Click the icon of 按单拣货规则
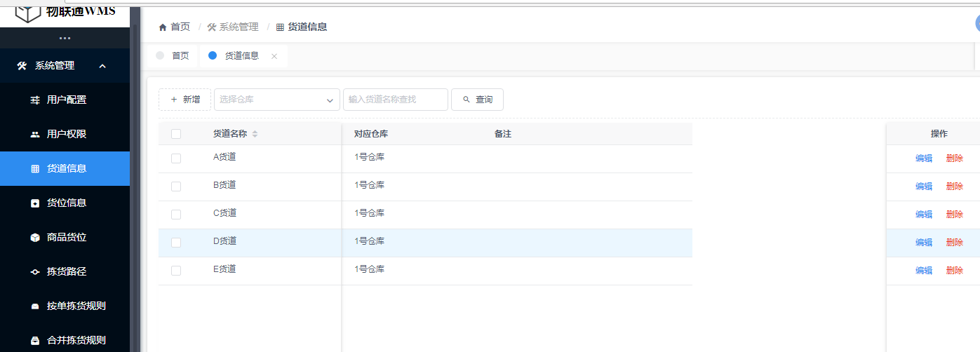 (35, 306)
